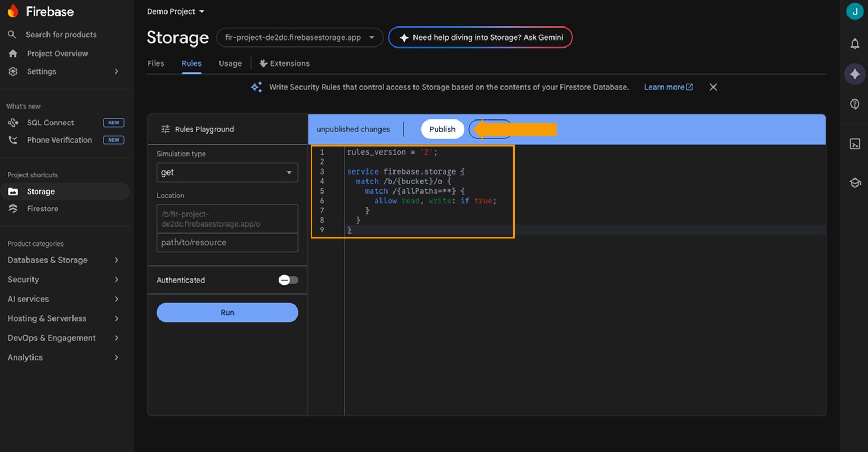The image size is (868, 452).
Task: Select the Rules tab
Action: pos(191,63)
